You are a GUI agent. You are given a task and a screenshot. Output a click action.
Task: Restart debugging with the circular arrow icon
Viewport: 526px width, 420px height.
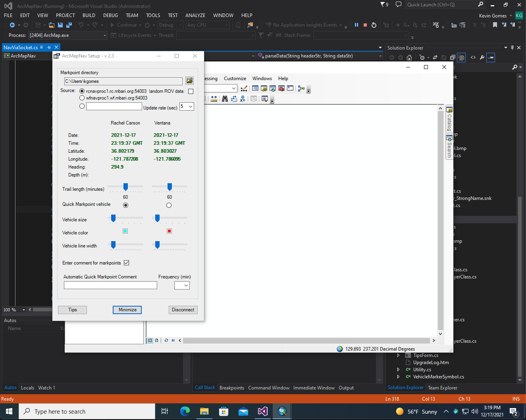374,25
